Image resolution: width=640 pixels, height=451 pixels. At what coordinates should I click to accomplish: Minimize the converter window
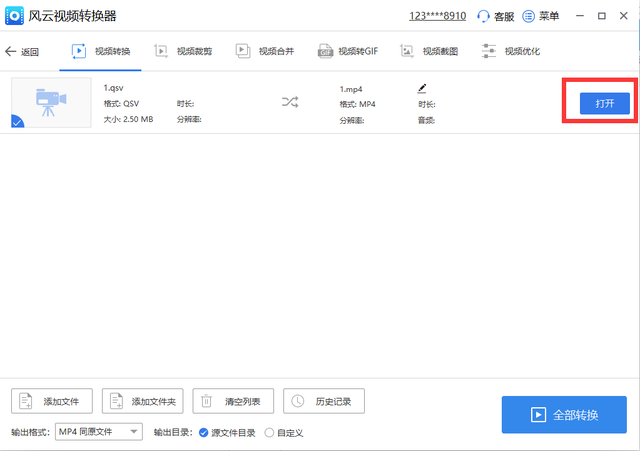click(580, 16)
